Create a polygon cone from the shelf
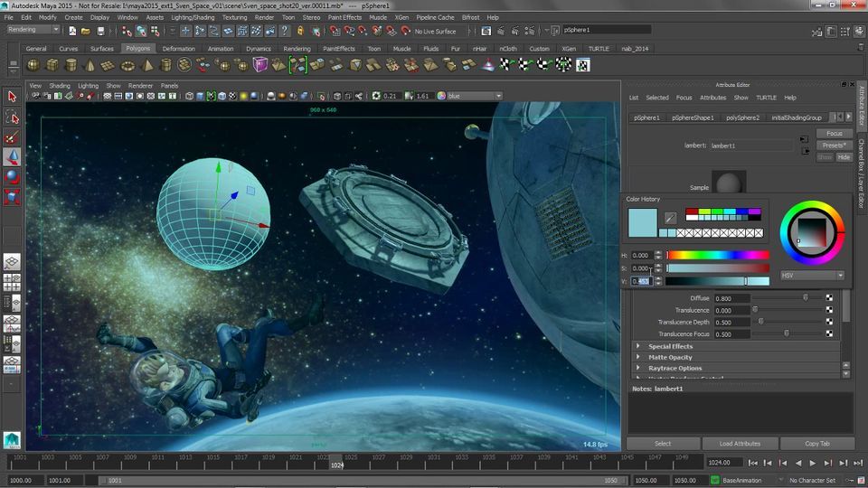Viewport: 868px width, 488px height. coord(90,65)
